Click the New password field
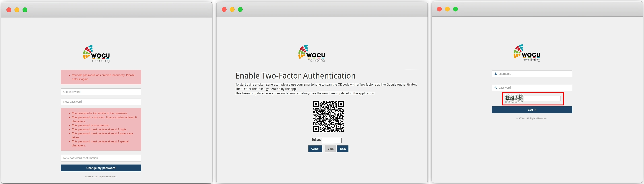 click(x=101, y=102)
